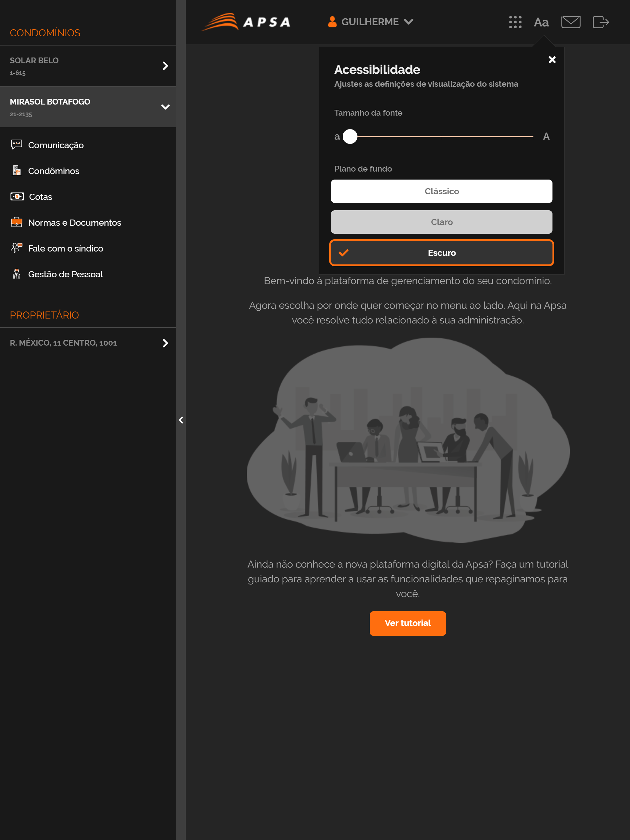The image size is (630, 840).
Task: Click the office team illustration
Action: (408, 440)
